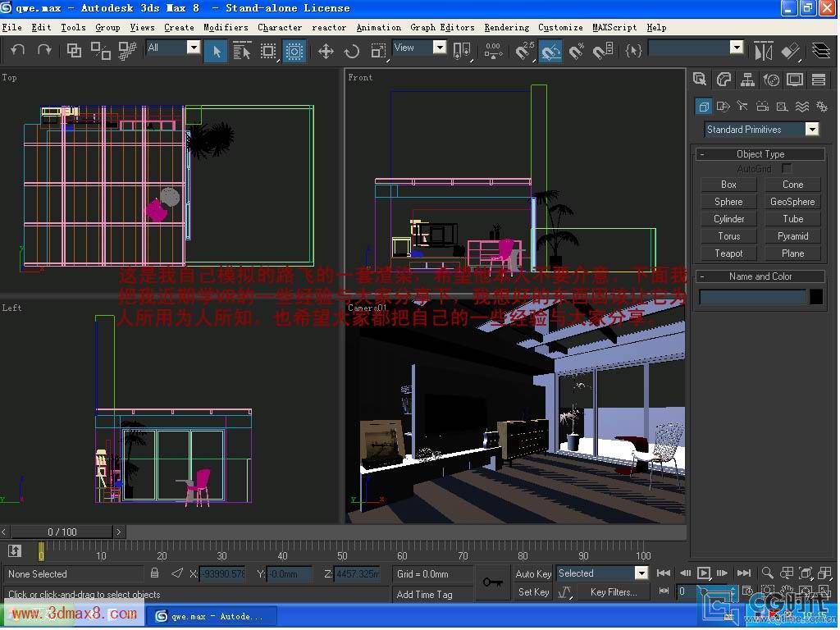Select the Cameras category icon
The height and width of the screenshot is (630, 840).
pyautogui.click(x=762, y=107)
